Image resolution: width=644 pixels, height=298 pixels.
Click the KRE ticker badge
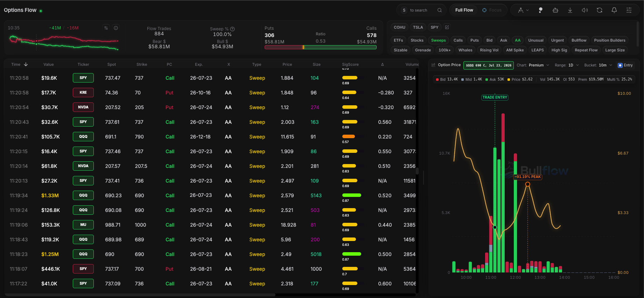[83, 93]
